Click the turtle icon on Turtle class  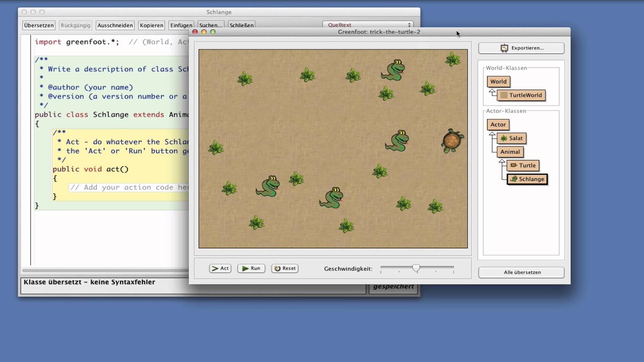pyautogui.click(x=514, y=165)
